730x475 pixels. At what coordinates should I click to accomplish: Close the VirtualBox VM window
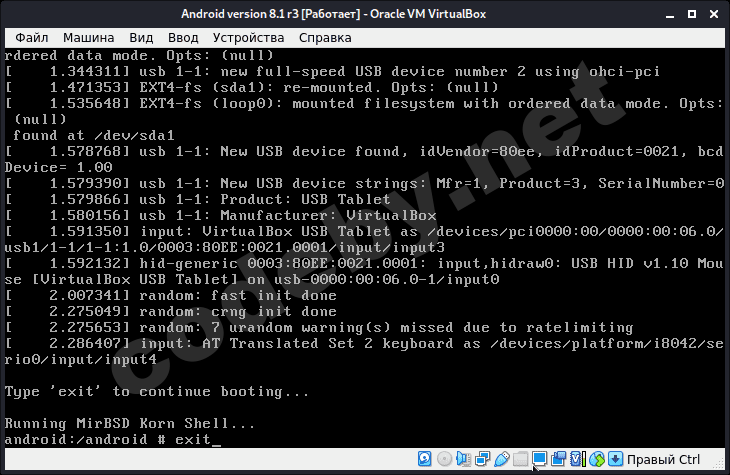tap(714, 14)
